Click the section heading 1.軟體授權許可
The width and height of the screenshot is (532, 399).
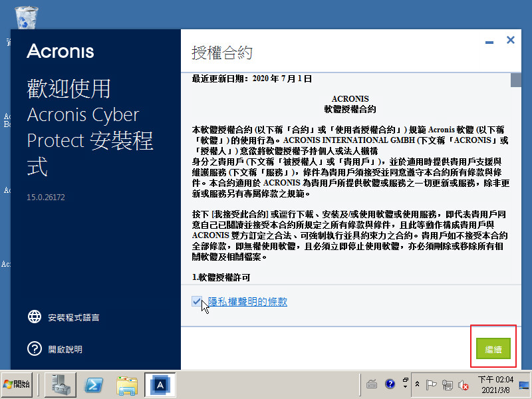[221, 277]
